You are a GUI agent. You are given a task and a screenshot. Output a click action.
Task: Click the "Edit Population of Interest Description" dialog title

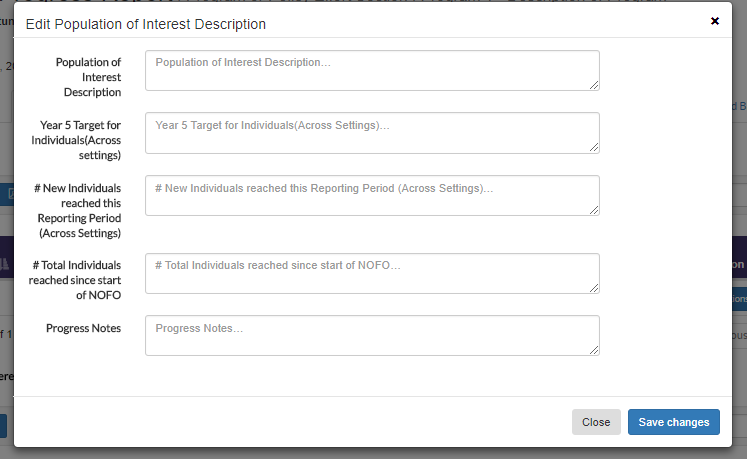pos(145,23)
